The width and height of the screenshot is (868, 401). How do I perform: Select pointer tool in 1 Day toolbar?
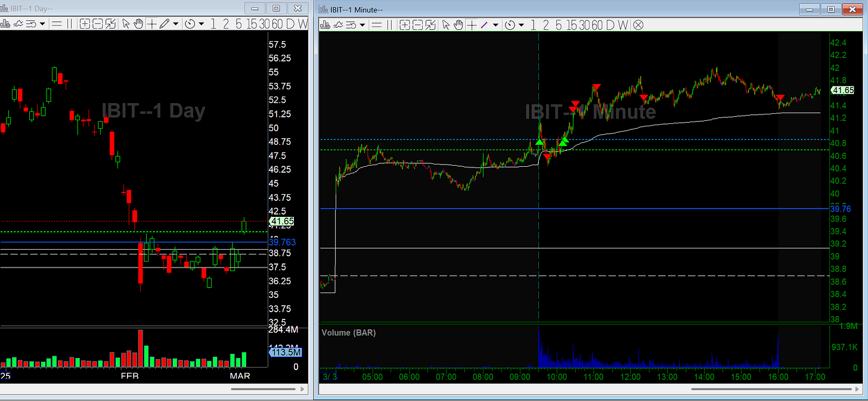coord(126,24)
